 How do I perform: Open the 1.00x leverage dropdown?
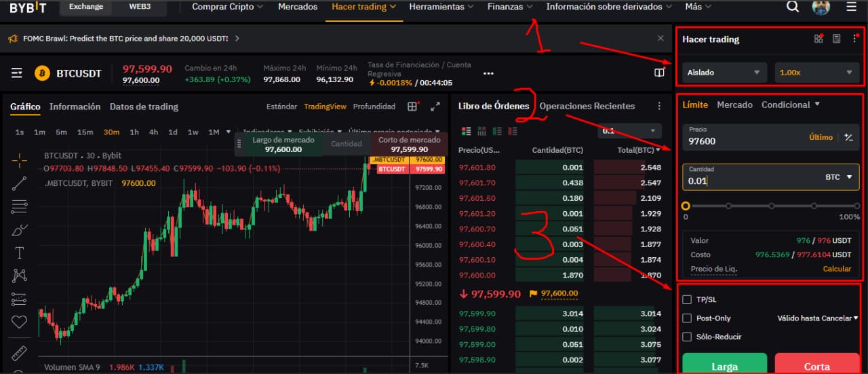tap(817, 72)
